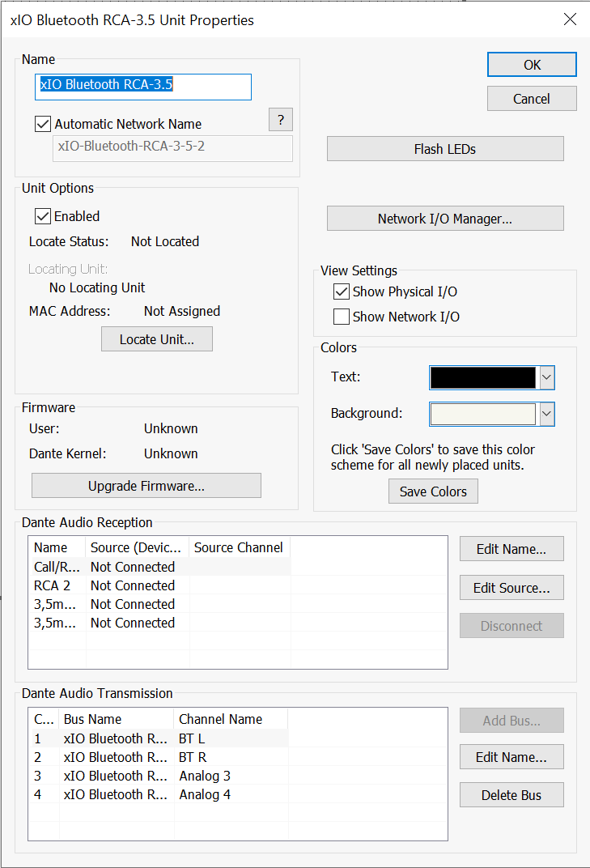Click Dante Kernel value Unknown
The height and width of the screenshot is (868, 590).
(x=171, y=453)
